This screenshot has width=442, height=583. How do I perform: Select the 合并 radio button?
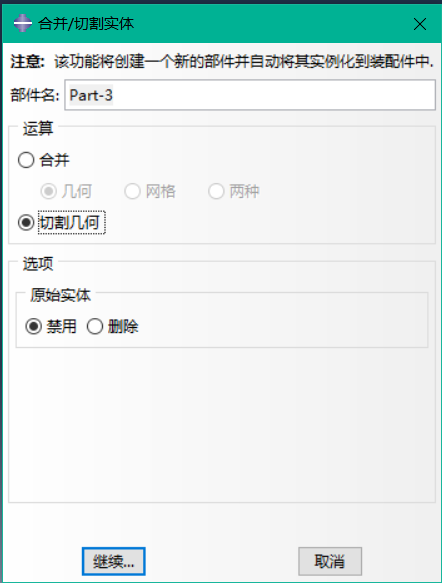(x=26, y=160)
